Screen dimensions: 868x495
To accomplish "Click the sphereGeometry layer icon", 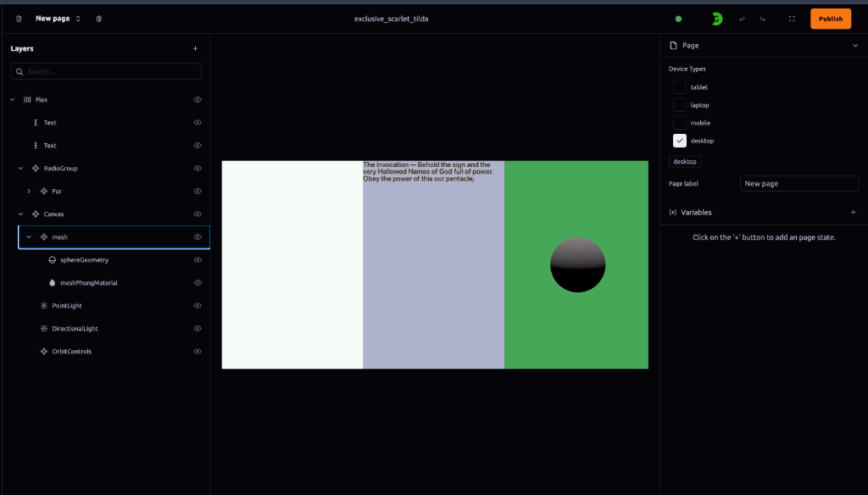I will tap(52, 260).
